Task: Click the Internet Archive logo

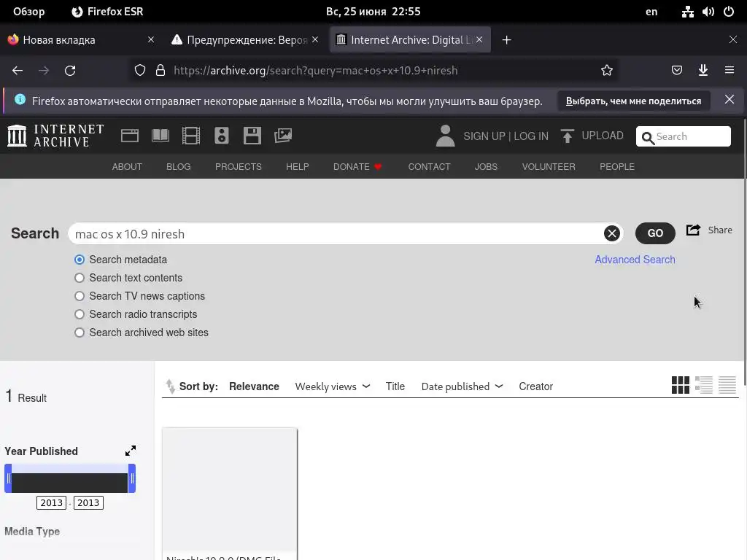Action: pos(55,136)
